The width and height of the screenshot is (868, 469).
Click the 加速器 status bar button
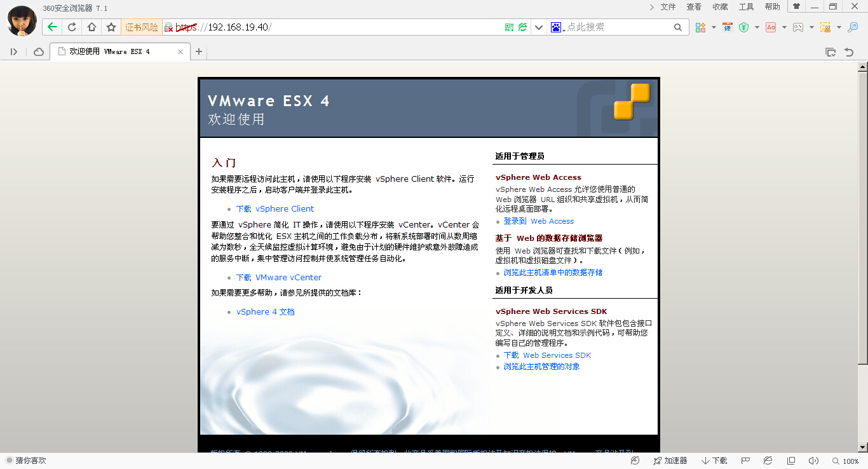click(670, 461)
